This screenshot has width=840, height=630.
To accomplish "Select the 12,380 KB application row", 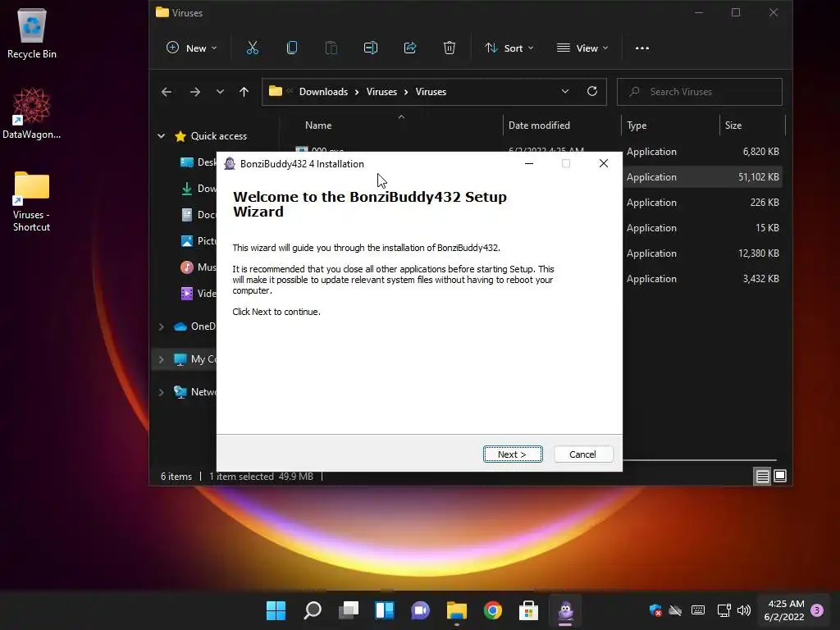I will point(702,253).
